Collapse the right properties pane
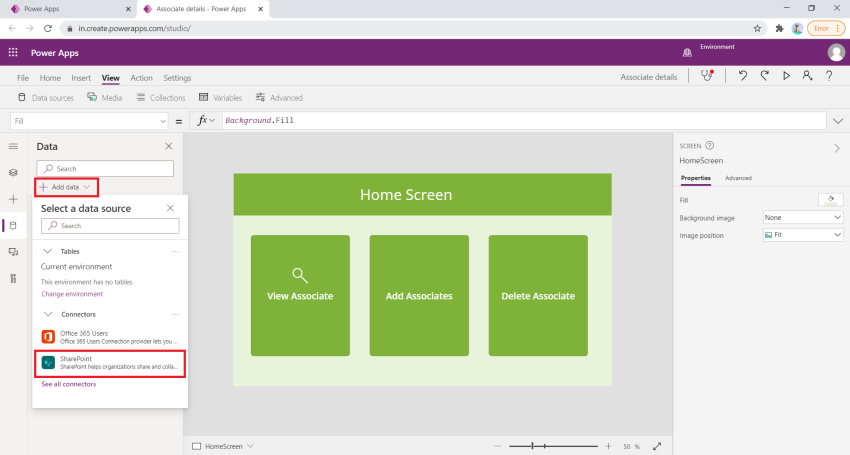The height and width of the screenshot is (455, 850). click(837, 148)
